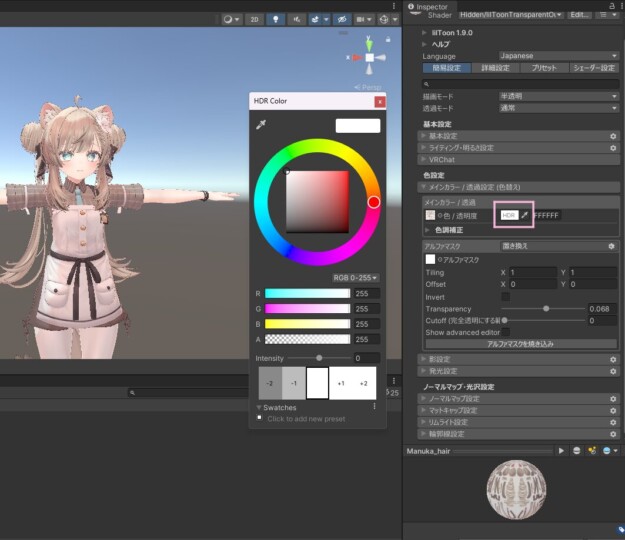Click the G channel slider
The image size is (625, 540).
click(x=307, y=309)
